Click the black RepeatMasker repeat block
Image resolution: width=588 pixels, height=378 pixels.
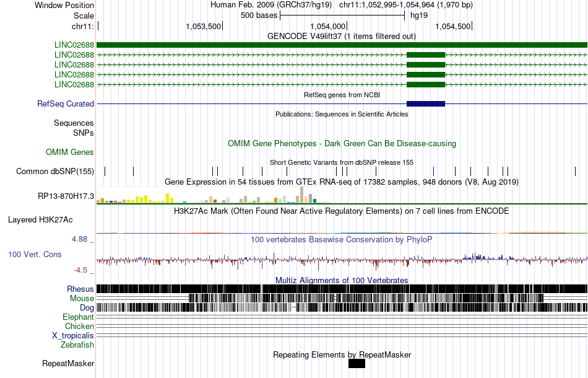pyautogui.click(x=357, y=363)
